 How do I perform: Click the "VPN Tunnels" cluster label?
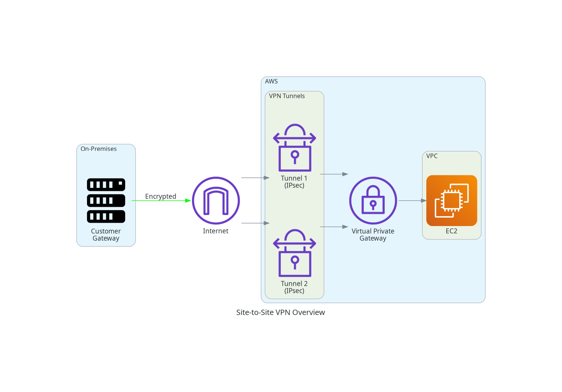(x=287, y=96)
